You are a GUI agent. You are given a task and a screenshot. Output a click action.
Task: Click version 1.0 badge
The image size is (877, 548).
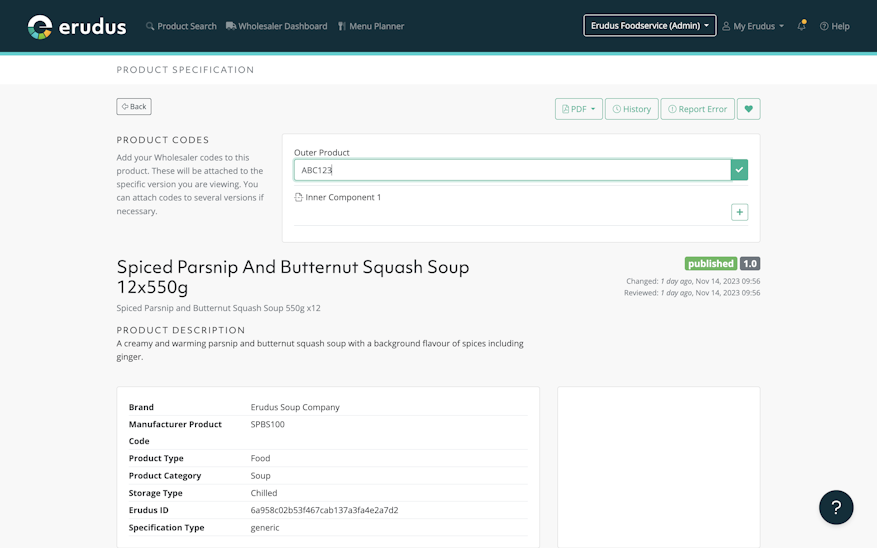click(749, 263)
